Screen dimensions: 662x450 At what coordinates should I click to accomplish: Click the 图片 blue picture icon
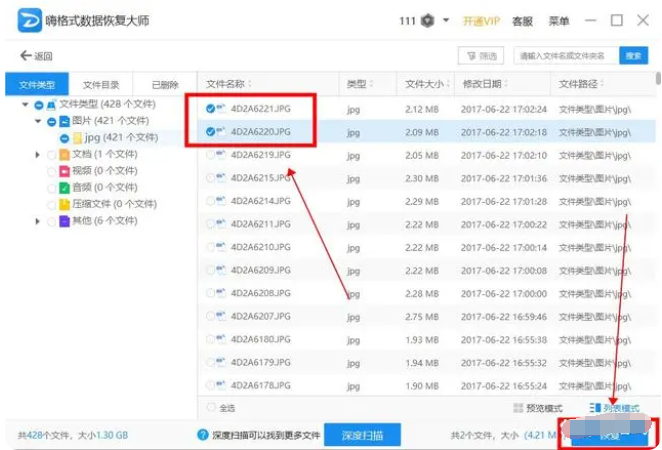click(x=64, y=121)
